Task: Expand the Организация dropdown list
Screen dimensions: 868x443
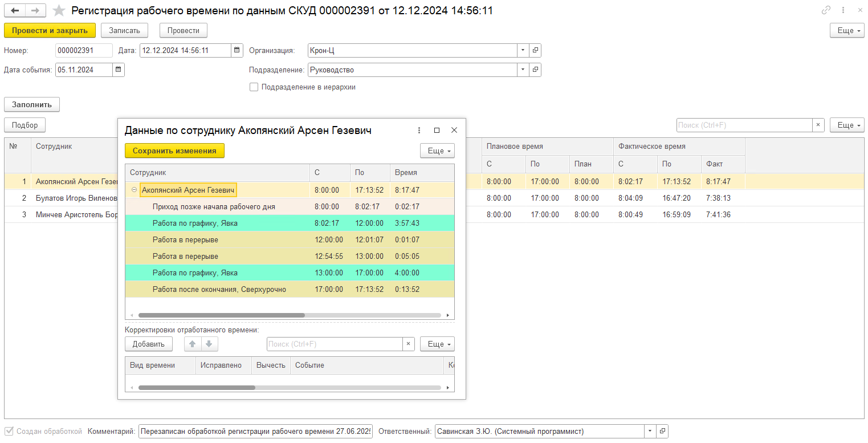Action: (523, 50)
